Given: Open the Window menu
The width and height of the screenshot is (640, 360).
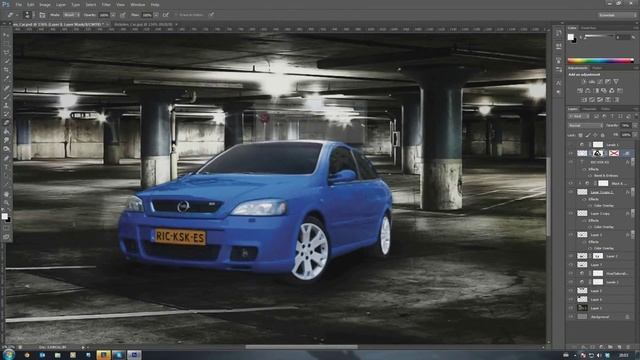Looking at the screenshot, I should click(x=138, y=4).
